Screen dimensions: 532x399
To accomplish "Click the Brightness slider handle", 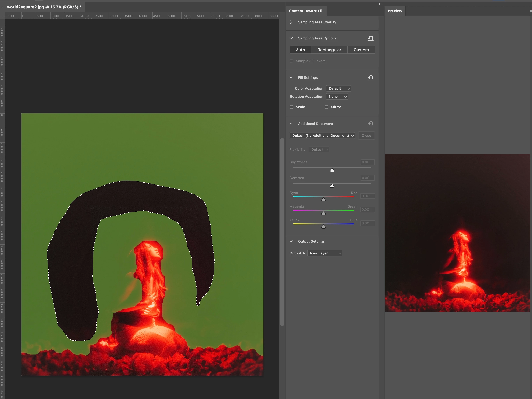I will pos(332,170).
